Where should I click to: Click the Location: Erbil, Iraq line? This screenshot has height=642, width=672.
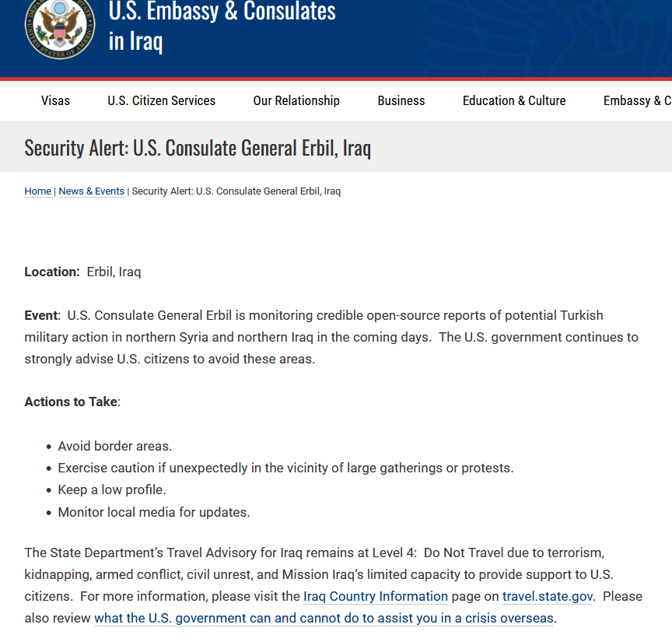(82, 272)
